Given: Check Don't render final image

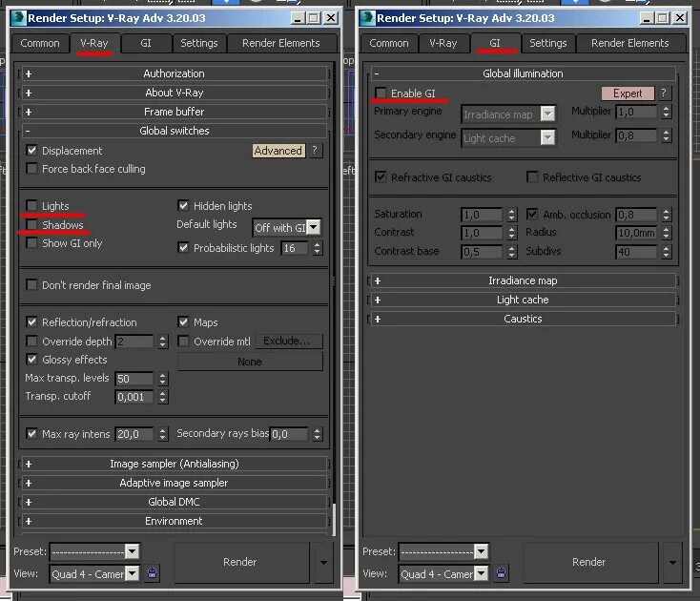Looking at the screenshot, I should (x=31, y=285).
